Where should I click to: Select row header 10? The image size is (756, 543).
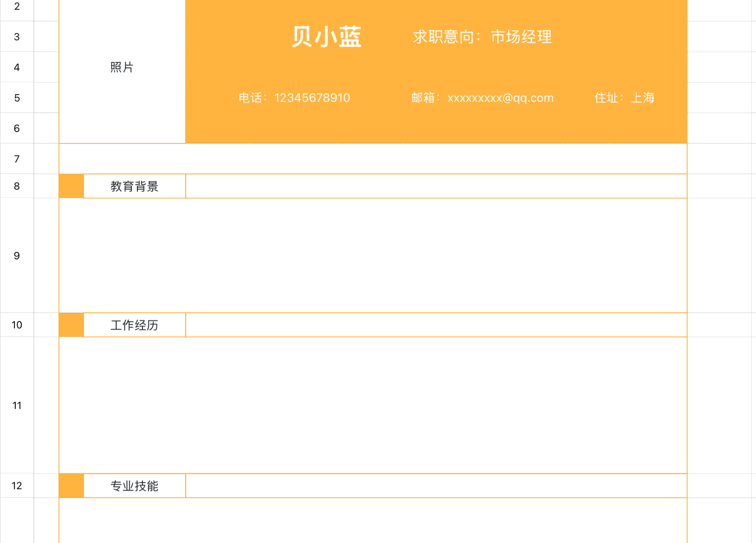point(17,325)
